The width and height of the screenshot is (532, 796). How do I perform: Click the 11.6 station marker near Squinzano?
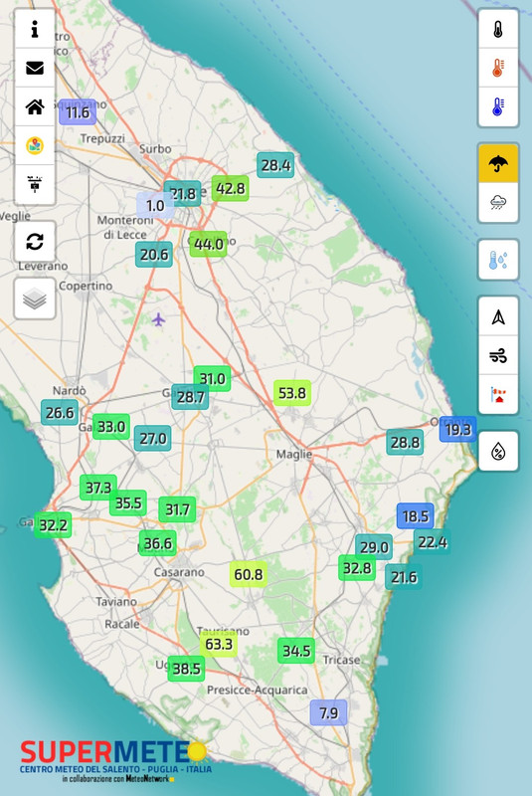tap(78, 112)
